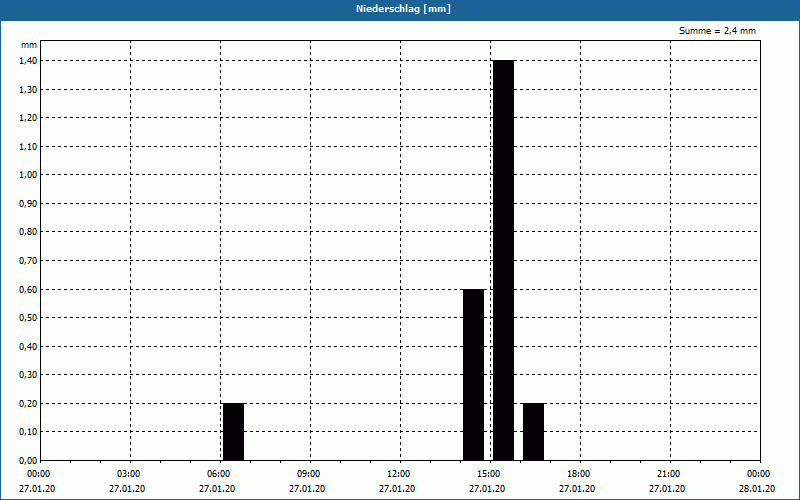Select the 0,20 mm bar after 16:00

coord(533,432)
